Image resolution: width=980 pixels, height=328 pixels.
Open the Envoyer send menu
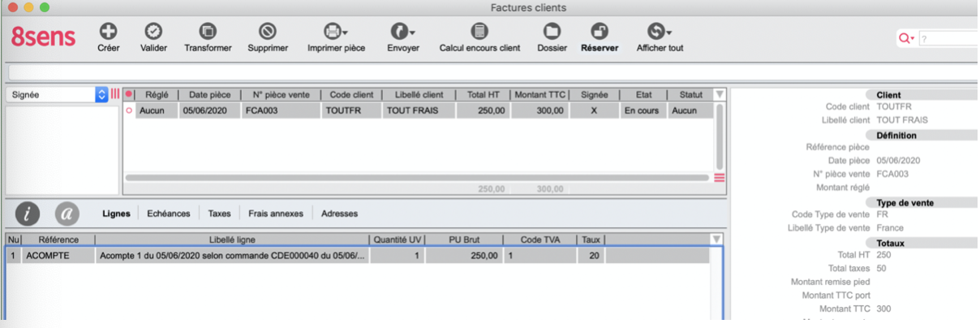[x=403, y=31]
